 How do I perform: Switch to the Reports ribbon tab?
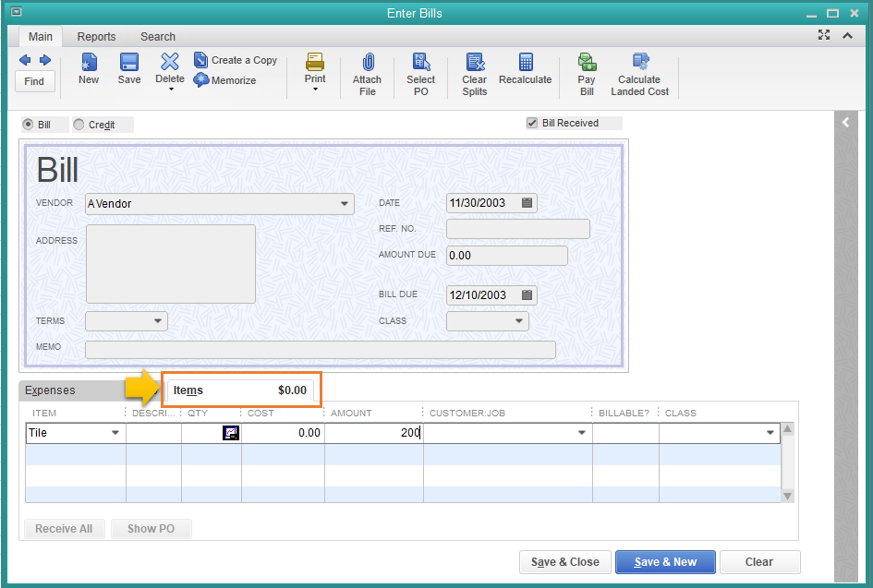coord(96,37)
